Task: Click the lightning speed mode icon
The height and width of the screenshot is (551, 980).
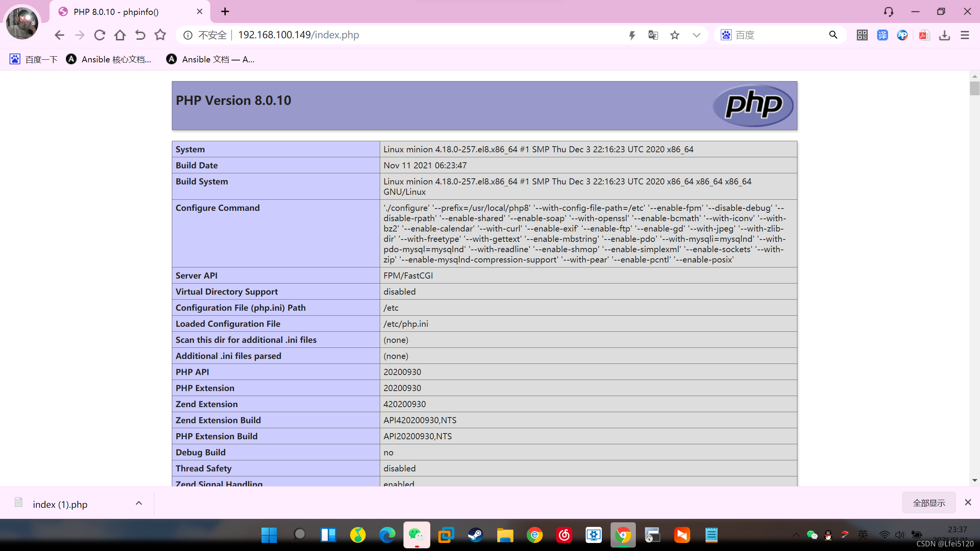Action: 632,35
